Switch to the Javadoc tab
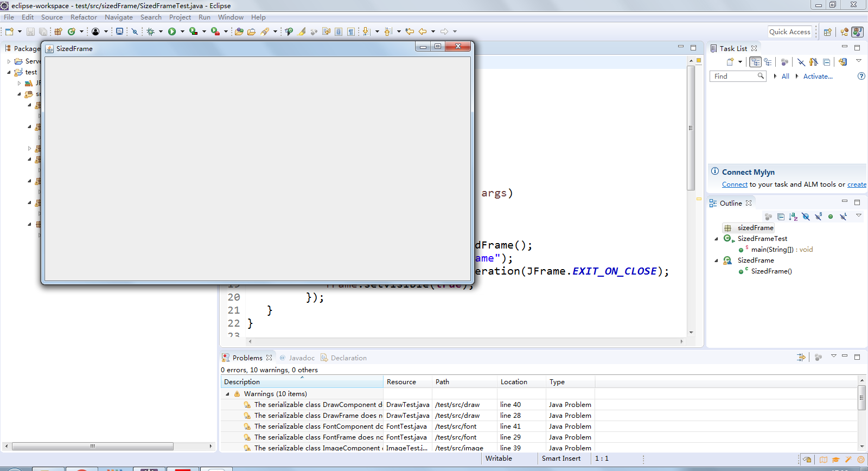This screenshot has height=471, width=868. [x=297, y=358]
